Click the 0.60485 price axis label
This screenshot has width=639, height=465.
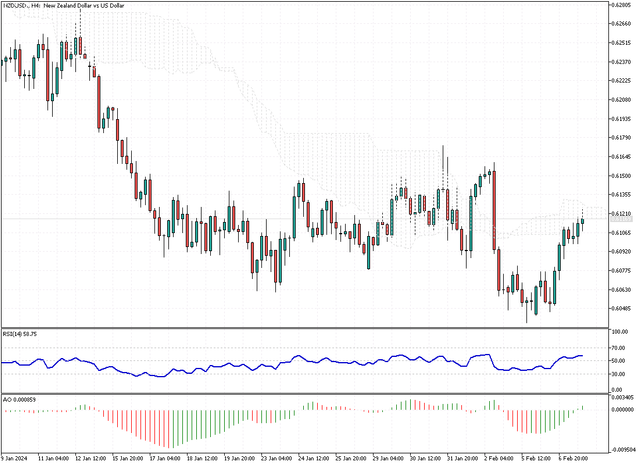[x=621, y=309]
